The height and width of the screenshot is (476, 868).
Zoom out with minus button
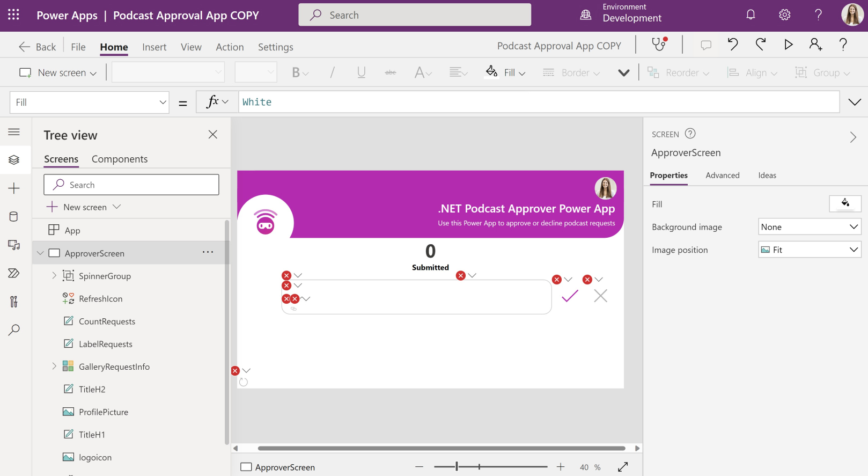click(x=420, y=467)
